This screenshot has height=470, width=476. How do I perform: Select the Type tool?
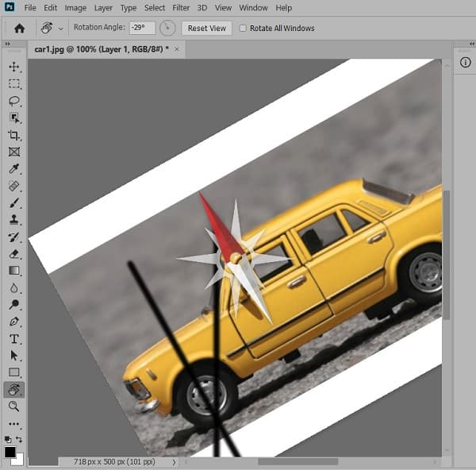point(14,339)
